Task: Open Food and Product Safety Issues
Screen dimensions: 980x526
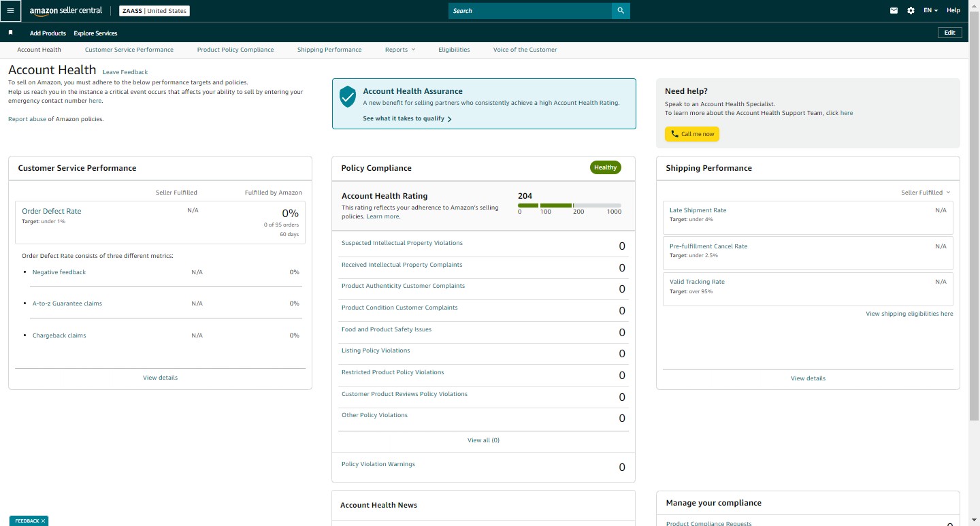Action: pos(387,329)
